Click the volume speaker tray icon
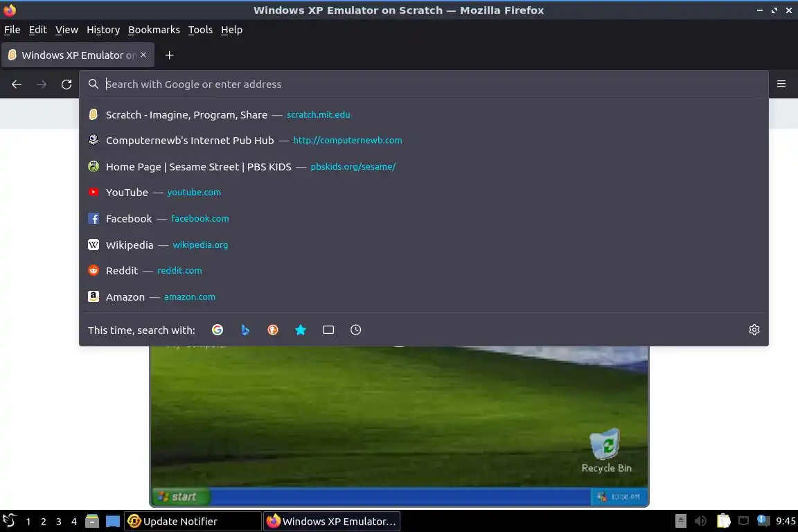 click(x=701, y=521)
